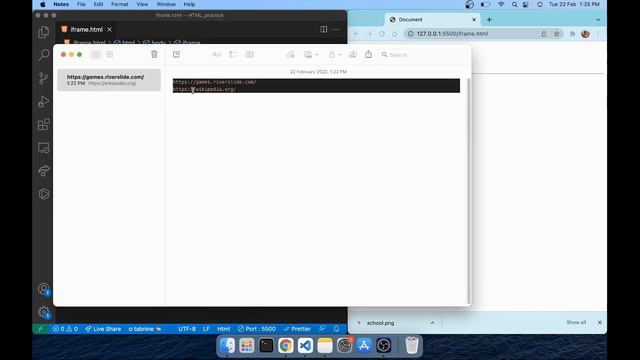640x360 pixels.
Task: Switch Notes to list view
Action: (x=96, y=54)
